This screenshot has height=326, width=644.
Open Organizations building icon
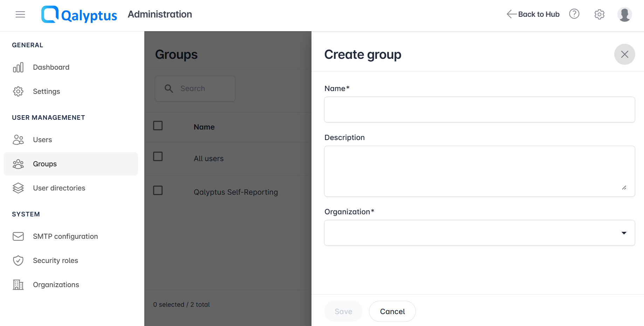tap(18, 285)
